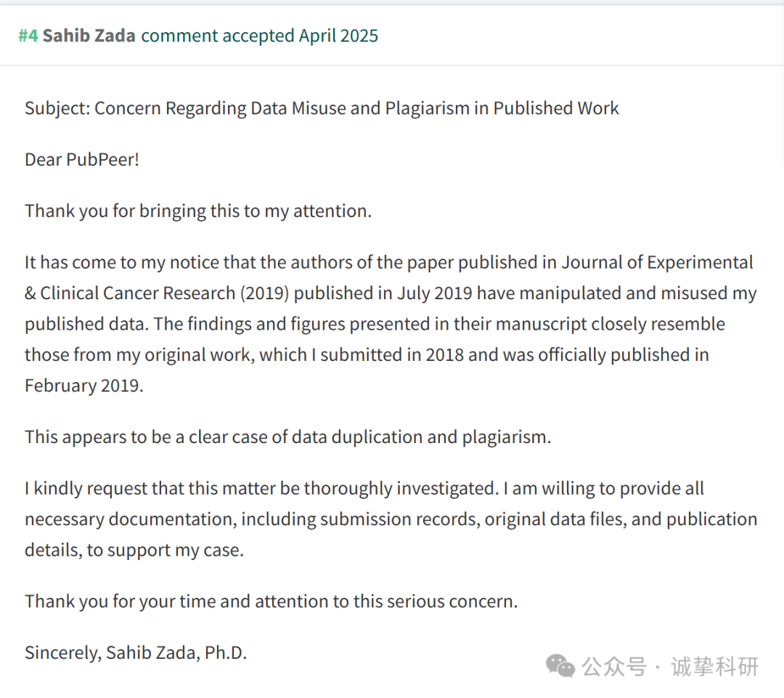
Task: Click the #4 comment number link
Action: 28,36
